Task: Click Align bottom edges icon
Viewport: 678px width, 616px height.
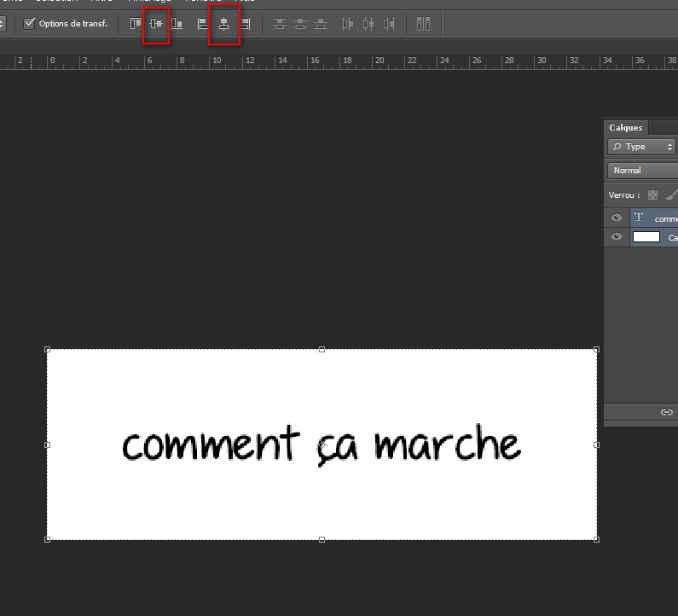Action: [x=177, y=23]
